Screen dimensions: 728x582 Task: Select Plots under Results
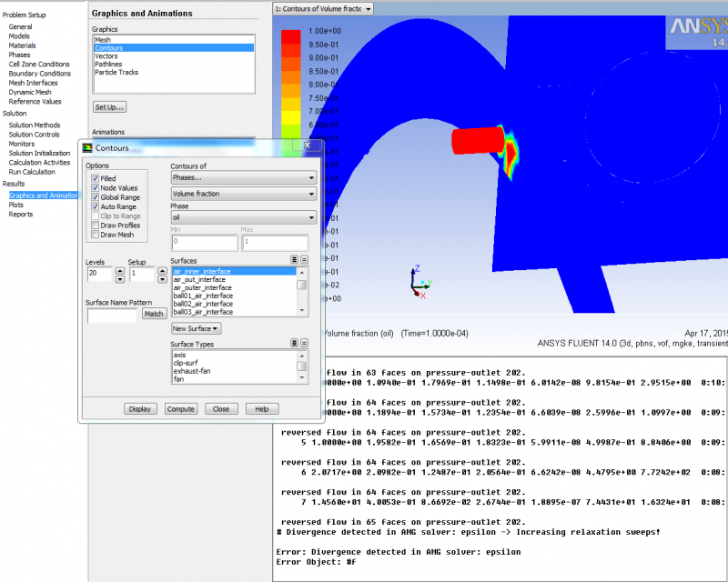click(15, 205)
